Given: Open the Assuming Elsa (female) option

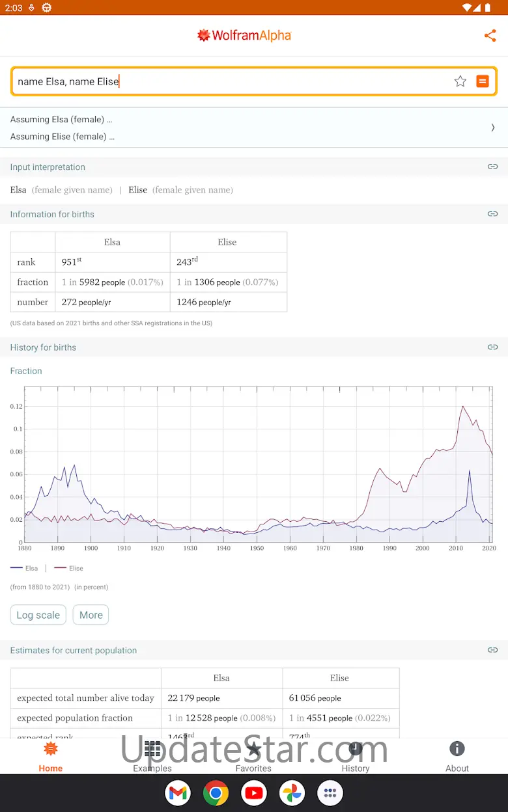Looking at the screenshot, I should pyautogui.click(x=61, y=120).
